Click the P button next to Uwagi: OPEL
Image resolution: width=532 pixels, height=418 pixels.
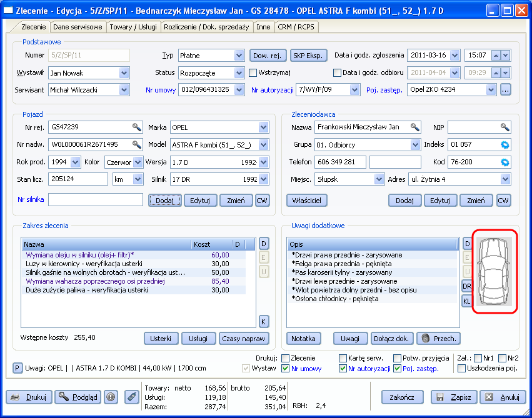pos(18,368)
